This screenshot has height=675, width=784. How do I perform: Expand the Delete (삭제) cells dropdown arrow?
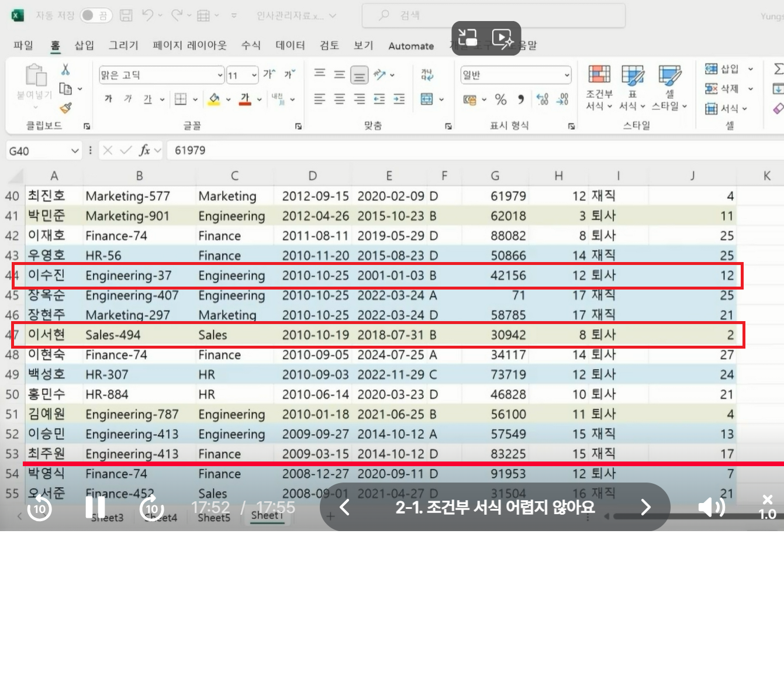[751, 89]
